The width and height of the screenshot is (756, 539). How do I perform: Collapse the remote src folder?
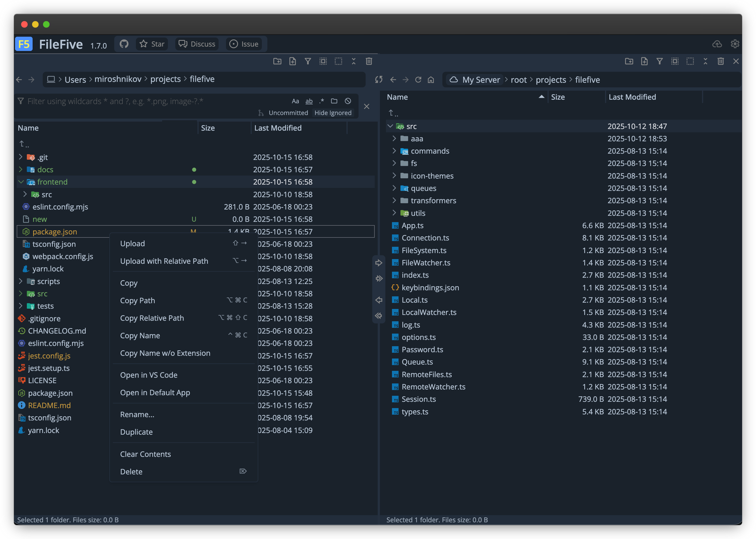pos(390,126)
